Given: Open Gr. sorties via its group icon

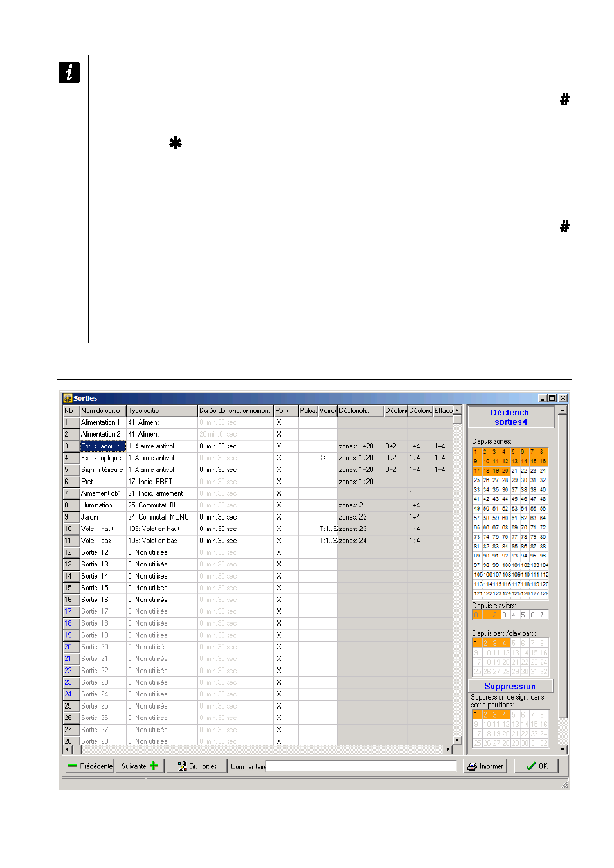Looking at the screenshot, I should pyautogui.click(x=182, y=766).
